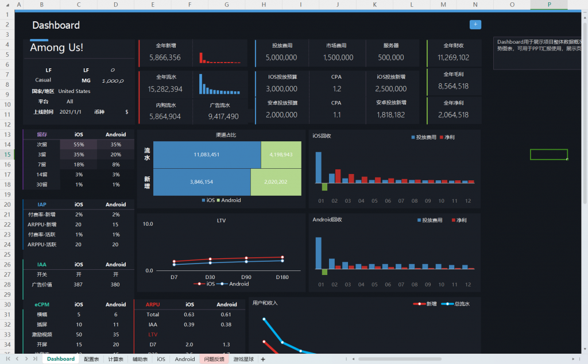
Task: Select the 全年新增 value 5,866,356
Action: click(x=165, y=57)
